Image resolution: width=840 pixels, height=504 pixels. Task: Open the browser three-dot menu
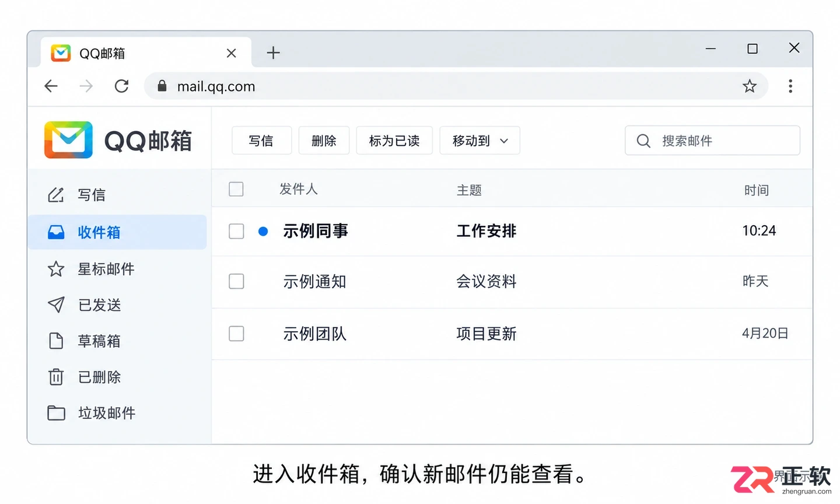point(790,86)
